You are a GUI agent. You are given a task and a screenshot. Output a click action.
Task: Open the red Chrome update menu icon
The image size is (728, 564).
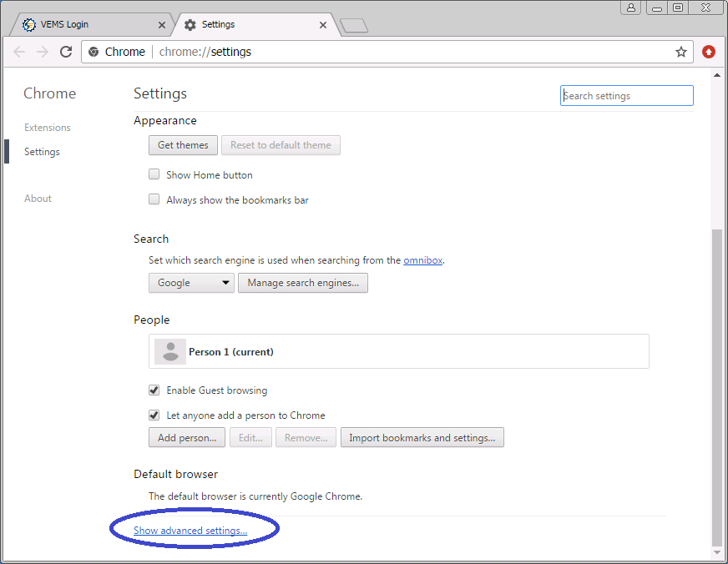pos(709,52)
